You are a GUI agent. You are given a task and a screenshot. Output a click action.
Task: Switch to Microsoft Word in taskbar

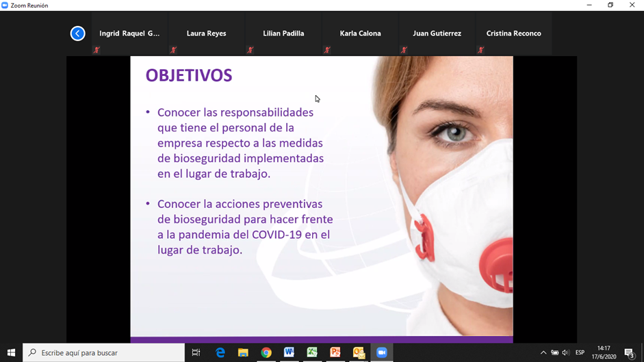289,352
